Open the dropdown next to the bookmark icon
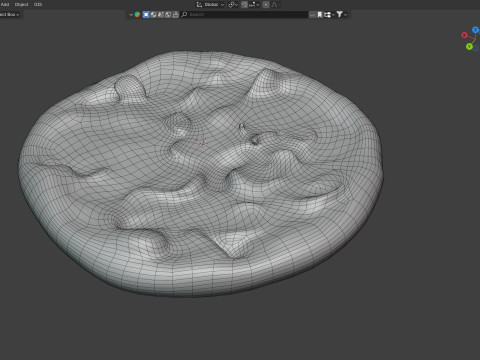Screen dimensions: 480x360 click(329, 14)
